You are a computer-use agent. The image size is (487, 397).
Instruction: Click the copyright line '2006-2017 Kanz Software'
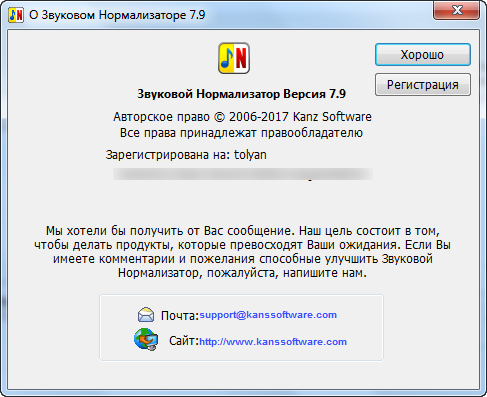242,117
